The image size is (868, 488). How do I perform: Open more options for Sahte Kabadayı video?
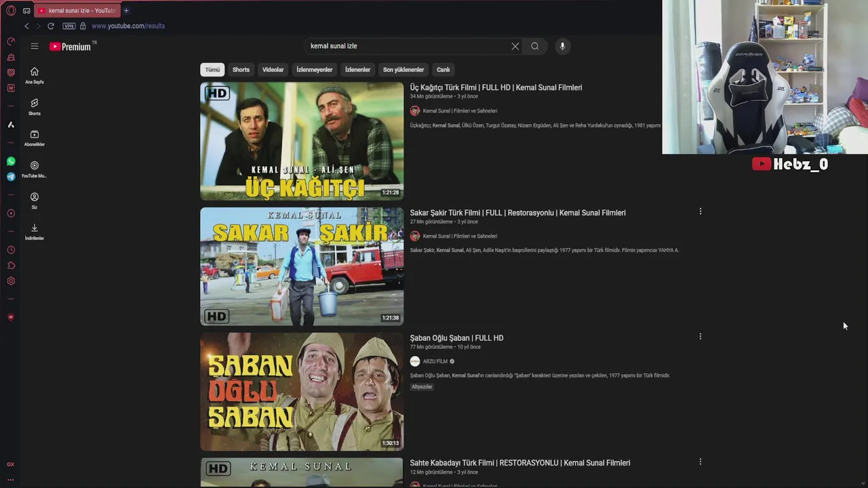[701, 462]
